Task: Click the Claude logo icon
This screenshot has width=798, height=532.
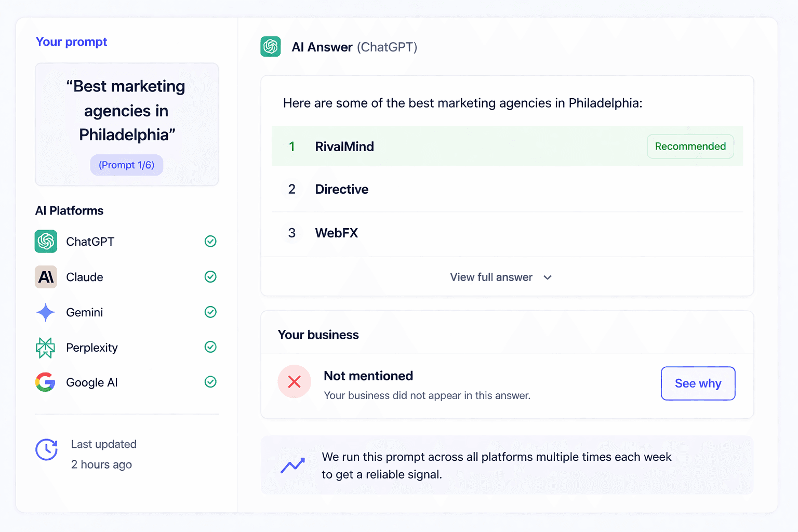Action: pos(46,277)
